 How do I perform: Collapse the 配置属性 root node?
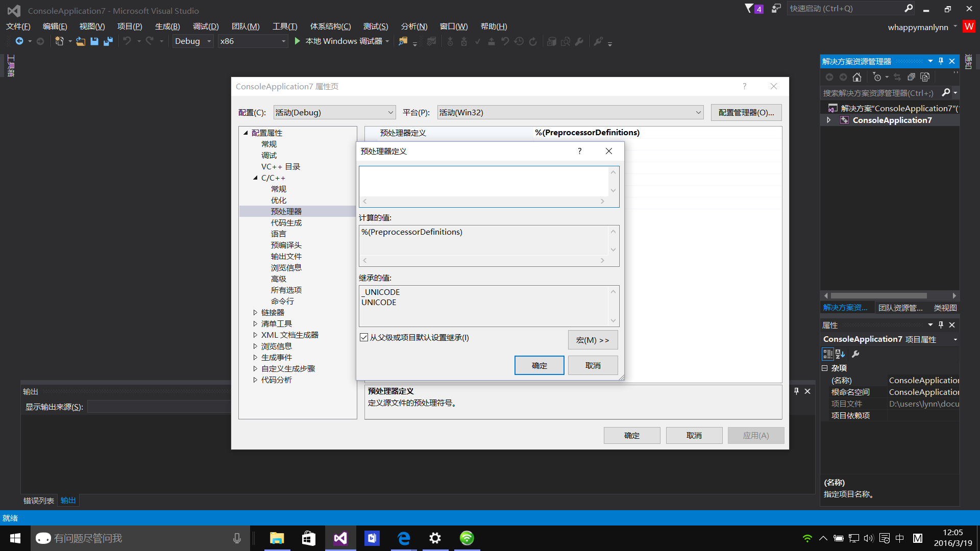[246, 133]
